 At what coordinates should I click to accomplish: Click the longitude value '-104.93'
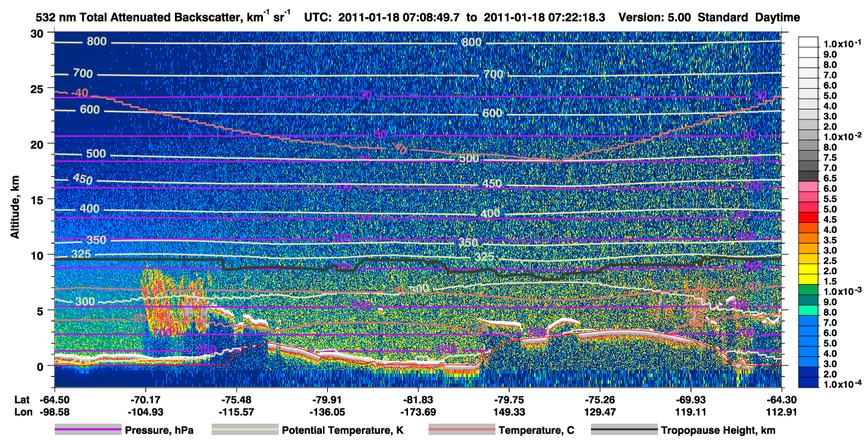pos(145,412)
